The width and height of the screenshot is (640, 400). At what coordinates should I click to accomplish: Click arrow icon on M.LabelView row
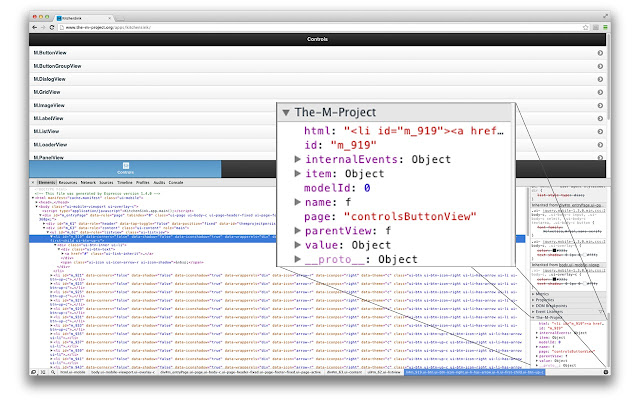pos(600,118)
